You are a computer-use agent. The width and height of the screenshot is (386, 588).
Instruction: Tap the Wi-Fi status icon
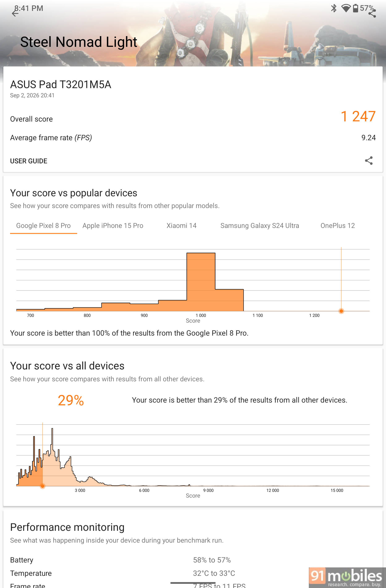pos(346,8)
